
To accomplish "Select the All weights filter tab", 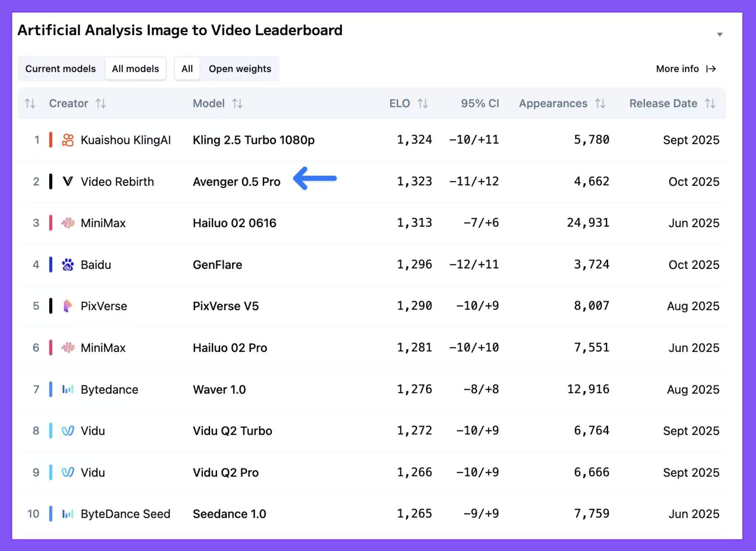I will tap(187, 69).
